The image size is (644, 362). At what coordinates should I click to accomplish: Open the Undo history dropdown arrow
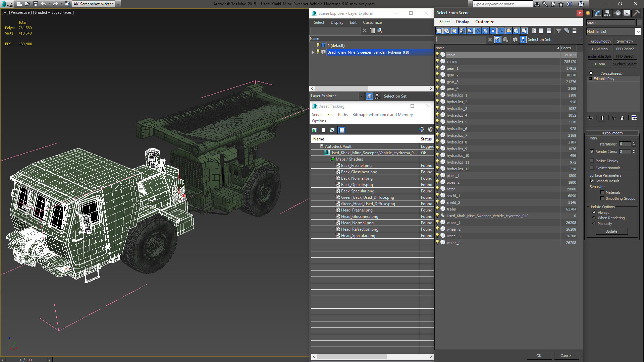pos(49,4)
